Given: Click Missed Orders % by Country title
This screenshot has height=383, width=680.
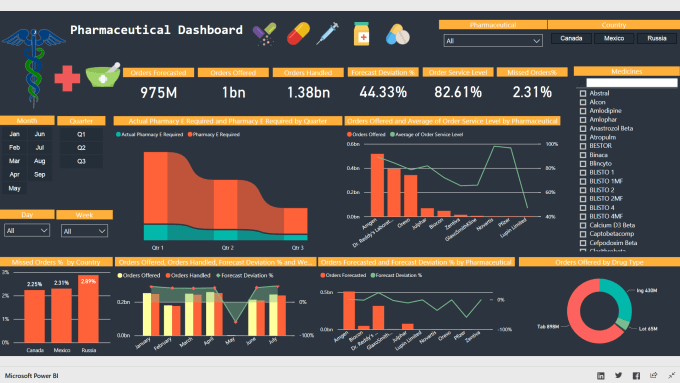Looking at the screenshot, I should 56,262.
